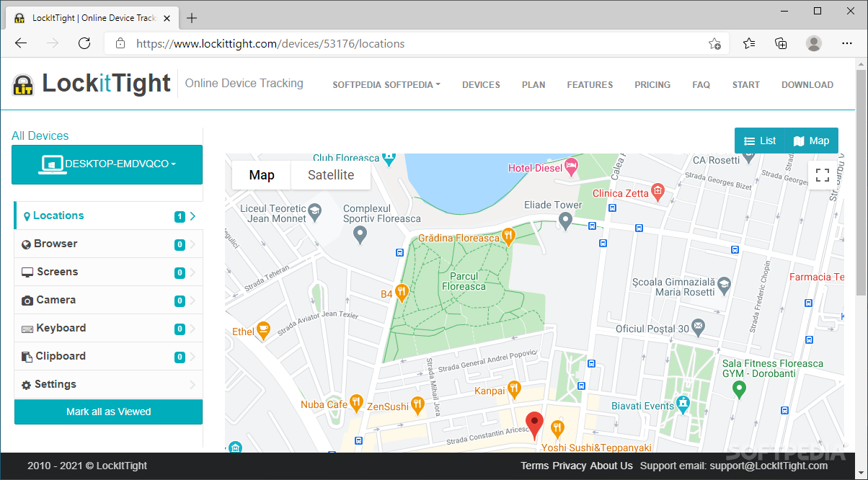Open the SOFTPEDIA SOFTPEDIA account dropdown

coord(386,84)
